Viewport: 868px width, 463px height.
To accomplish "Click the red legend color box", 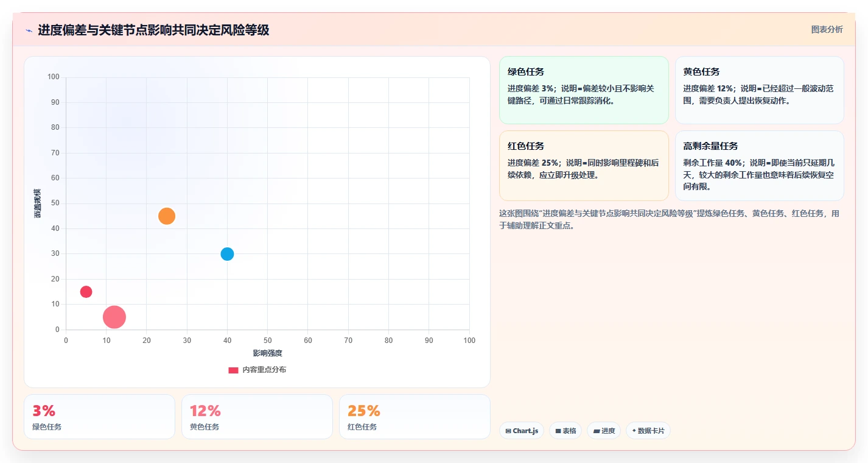I will point(233,370).
